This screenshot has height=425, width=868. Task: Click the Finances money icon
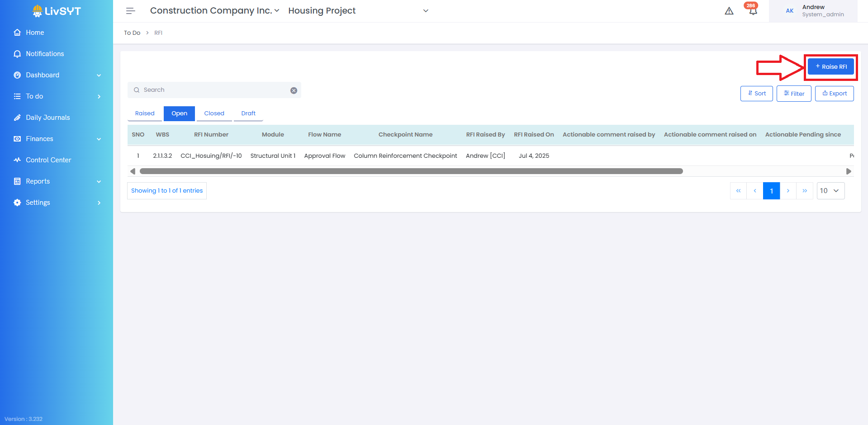(17, 139)
